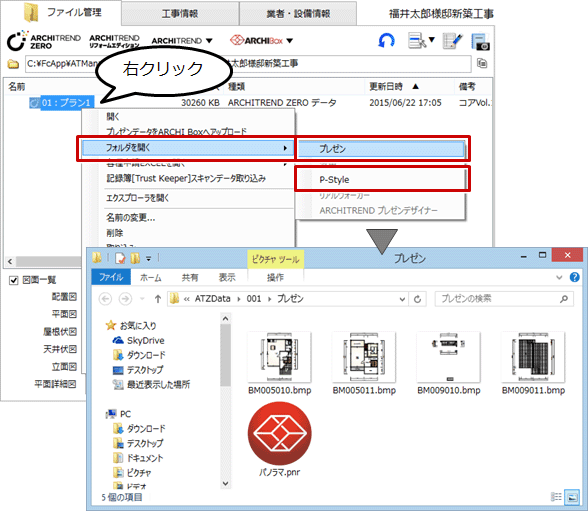
Task: Switch to the 業者・設備情報 tab
Action: [298, 14]
